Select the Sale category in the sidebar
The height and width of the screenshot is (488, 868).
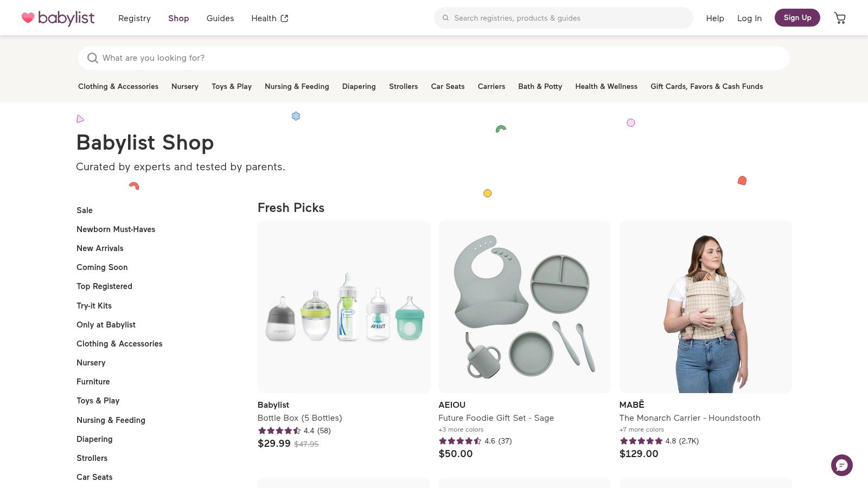[x=85, y=210]
